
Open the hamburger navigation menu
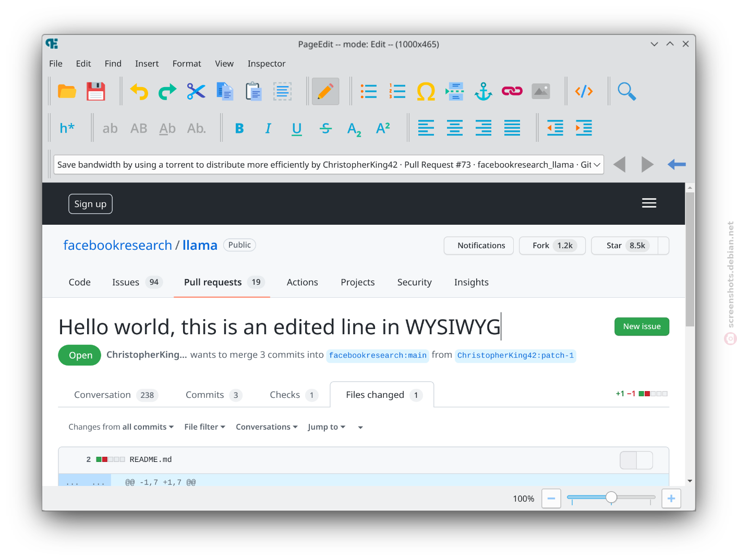(x=649, y=203)
